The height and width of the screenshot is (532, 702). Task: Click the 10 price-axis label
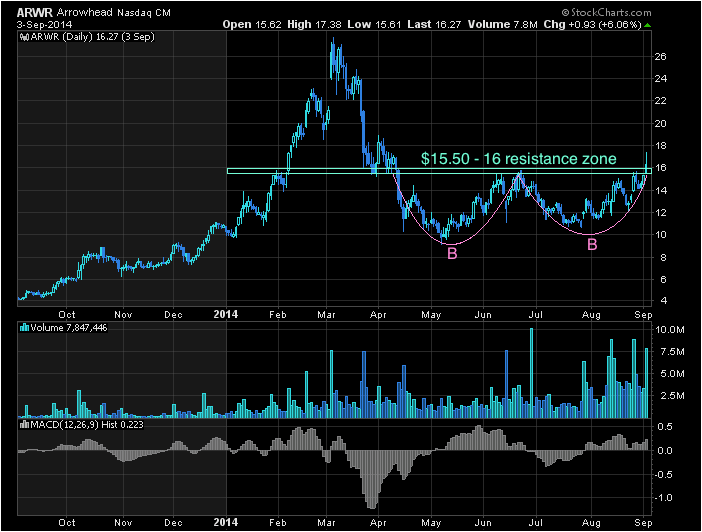click(660, 235)
